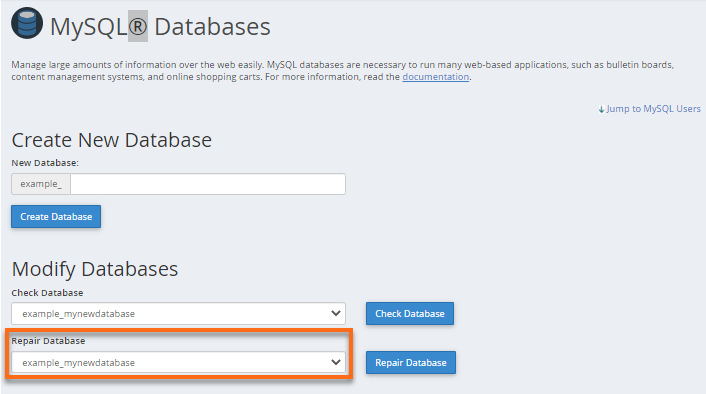Click the example_ prefix label
The image size is (706, 394).
41,184
